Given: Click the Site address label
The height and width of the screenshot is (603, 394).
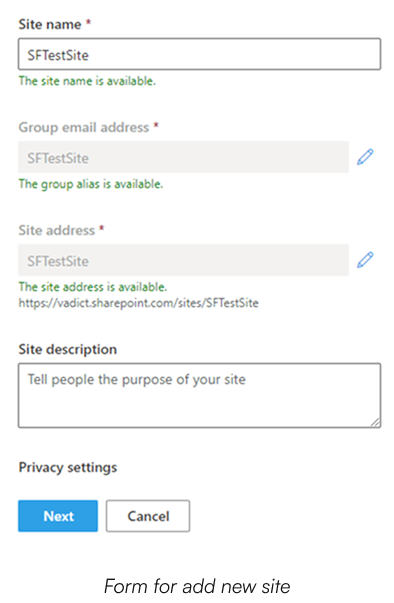Looking at the screenshot, I should click(x=57, y=230).
